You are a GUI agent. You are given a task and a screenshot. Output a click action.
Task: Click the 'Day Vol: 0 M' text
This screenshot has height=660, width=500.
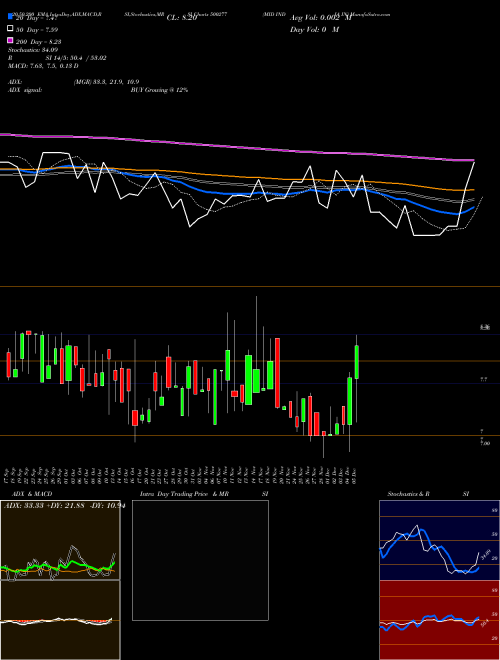click(x=314, y=29)
